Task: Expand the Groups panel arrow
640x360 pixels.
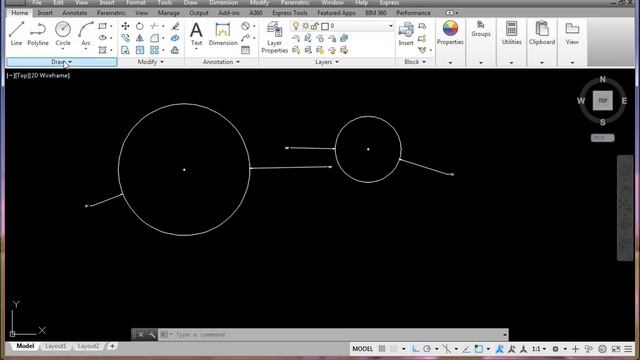Action: click(481, 62)
